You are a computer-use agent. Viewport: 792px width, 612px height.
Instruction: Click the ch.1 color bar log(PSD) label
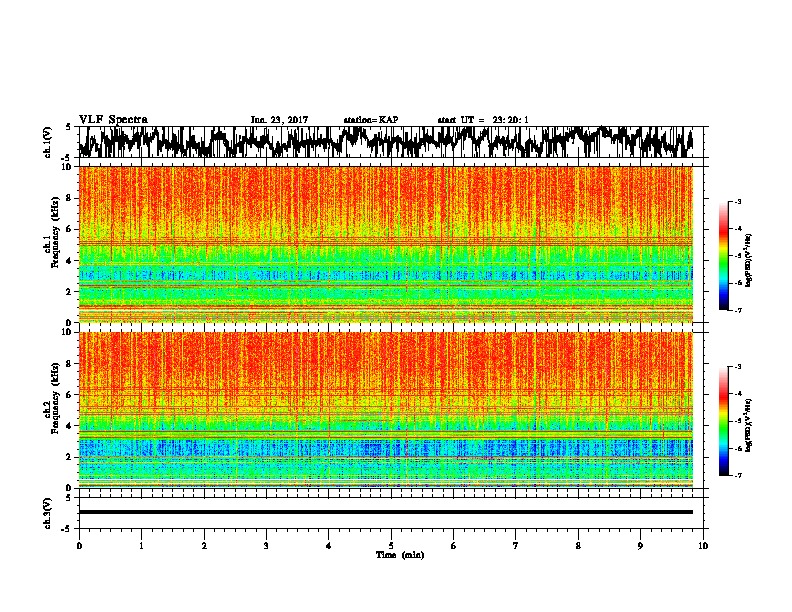[748, 261]
